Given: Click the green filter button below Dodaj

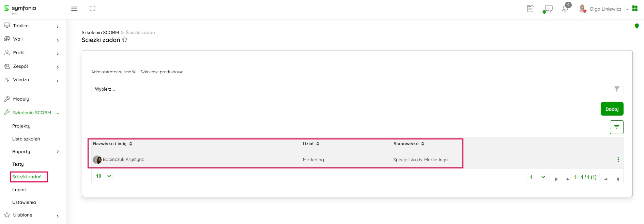Looking at the screenshot, I should [x=616, y=127].
